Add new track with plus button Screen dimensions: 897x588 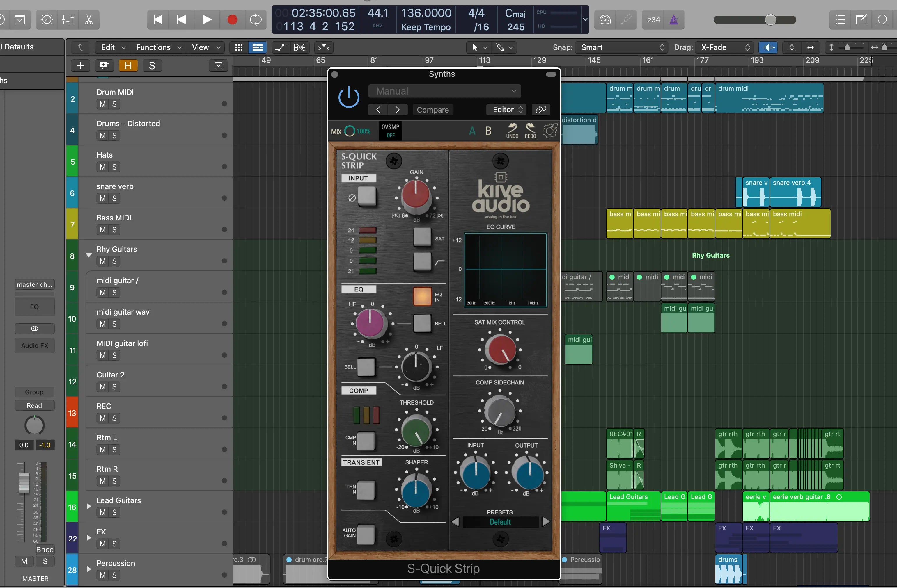[x=80, y=65]
